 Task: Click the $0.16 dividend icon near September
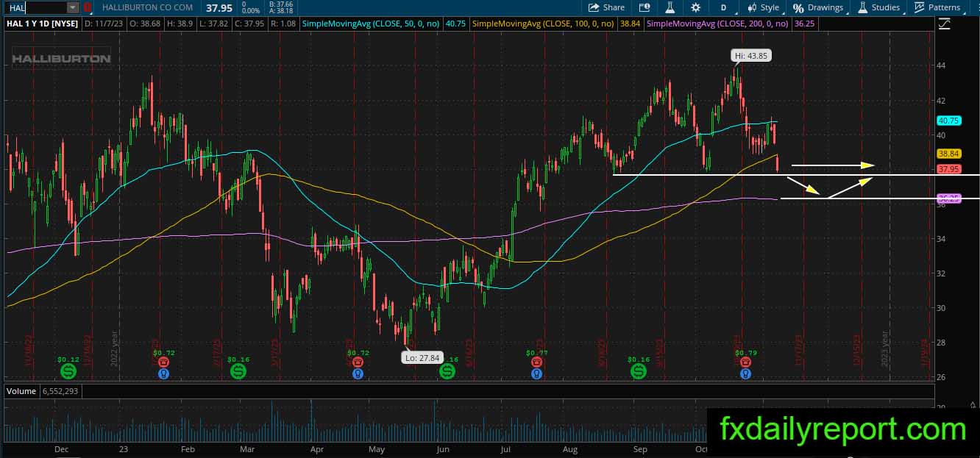point(639,372)
